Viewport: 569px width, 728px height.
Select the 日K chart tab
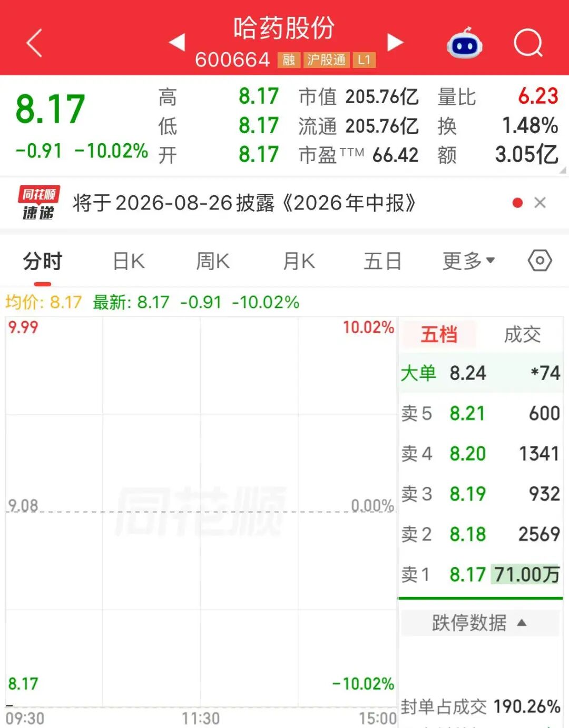click(x=129, y=261)
